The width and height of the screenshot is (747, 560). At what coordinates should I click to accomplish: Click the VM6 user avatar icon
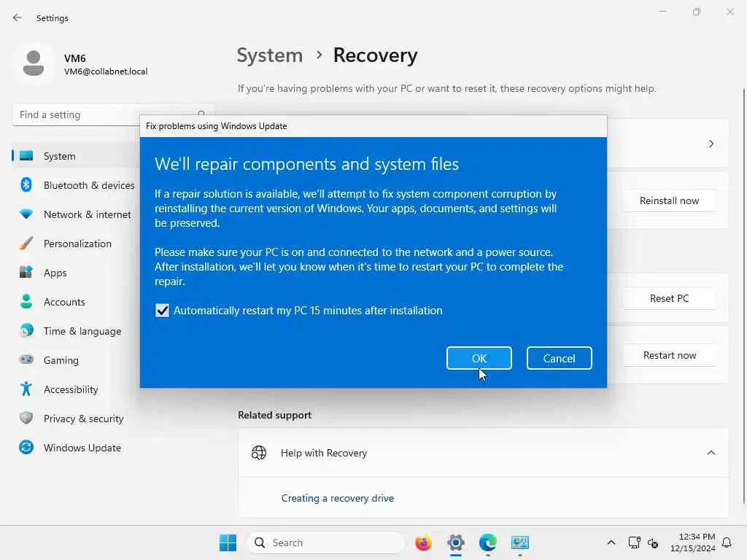(34, 63)
